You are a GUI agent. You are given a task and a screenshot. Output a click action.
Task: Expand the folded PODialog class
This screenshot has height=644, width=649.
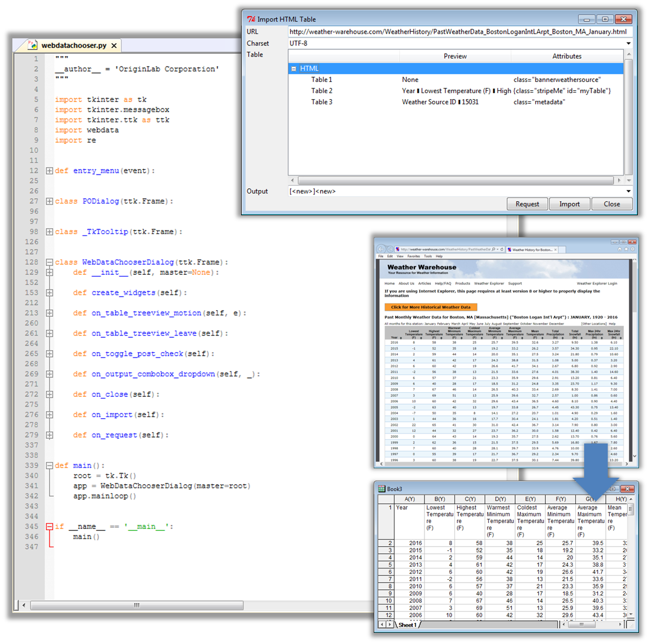(49, 201)
